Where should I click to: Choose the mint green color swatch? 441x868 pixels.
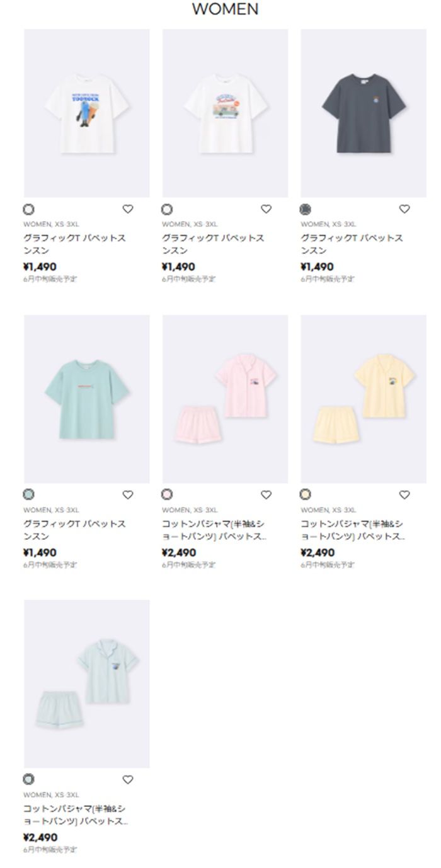pyautogui.click(x=29, y=495)
